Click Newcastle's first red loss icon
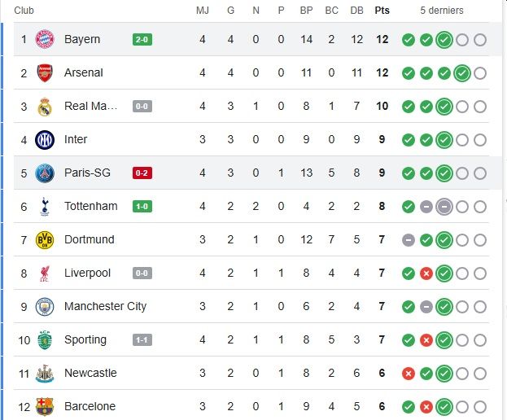This screenshot has width=507, height=420. coord(408,373)
